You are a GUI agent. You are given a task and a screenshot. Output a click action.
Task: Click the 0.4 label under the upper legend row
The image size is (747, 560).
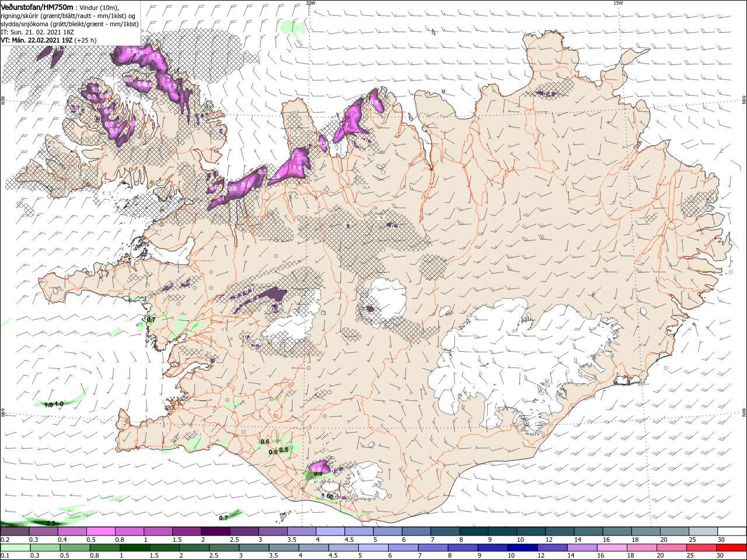click(62, 540)
